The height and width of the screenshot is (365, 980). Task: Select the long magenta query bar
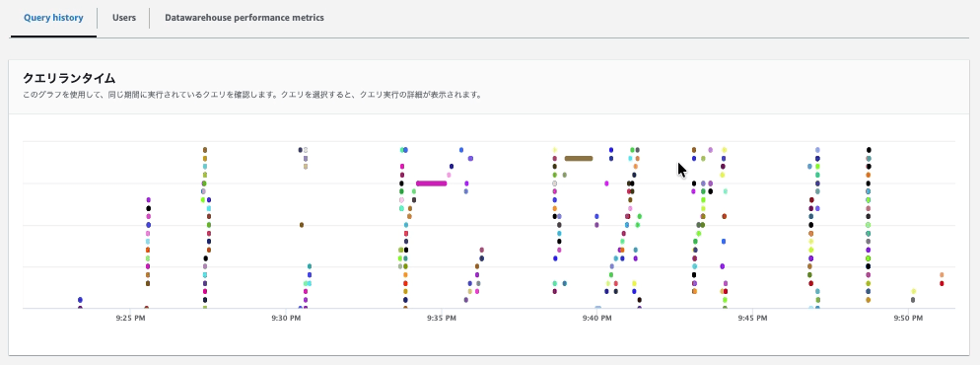431,183
